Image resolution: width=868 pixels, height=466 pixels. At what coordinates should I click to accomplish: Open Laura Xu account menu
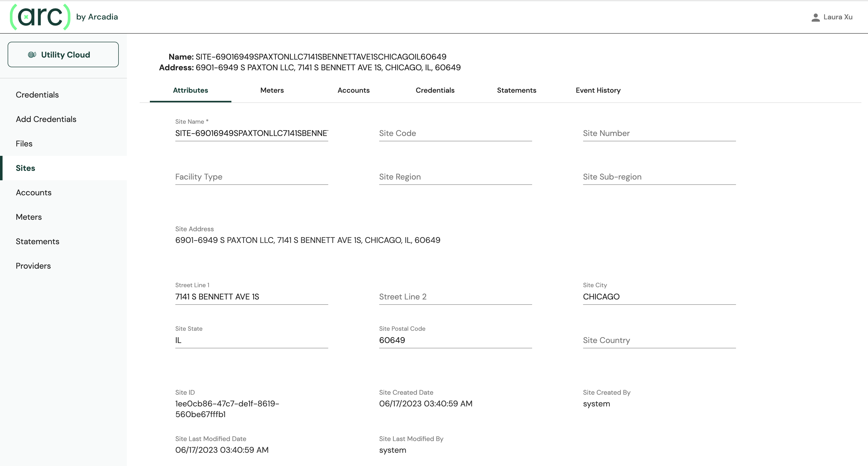pyautogui.click(x=837, y=17)
